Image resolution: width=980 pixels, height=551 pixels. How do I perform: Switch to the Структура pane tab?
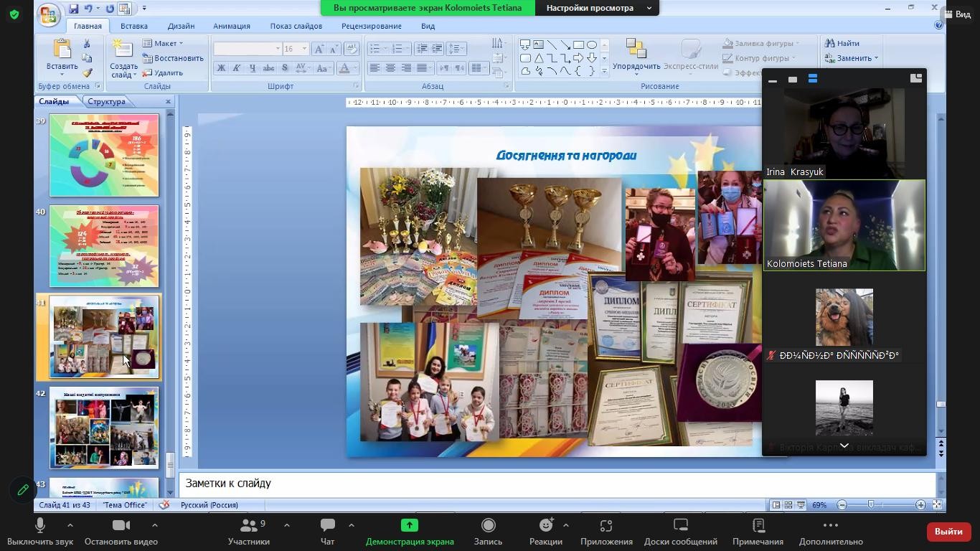pos(106,101)
